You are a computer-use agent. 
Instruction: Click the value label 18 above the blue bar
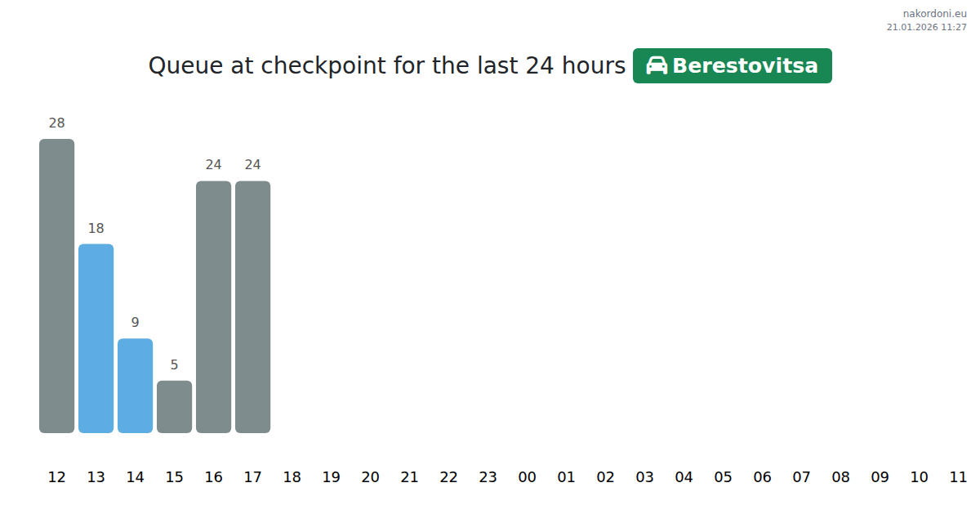pyautogui.click(x=96, y=229)
